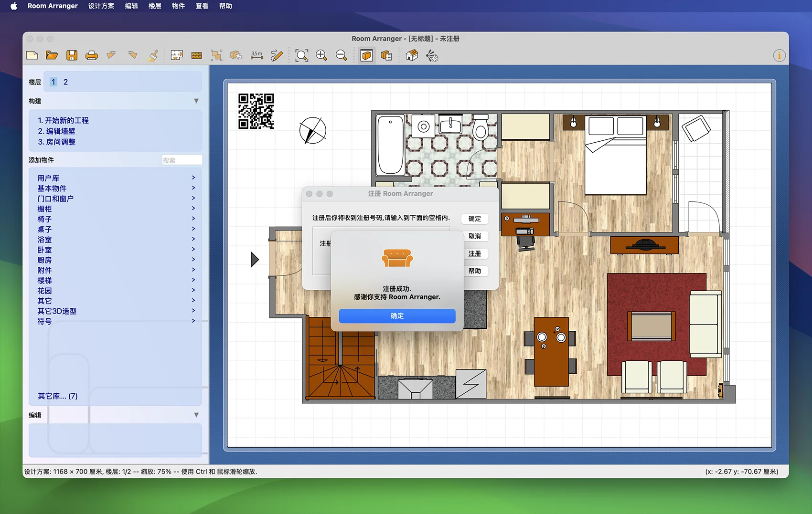Switch to floor 1
The width and height of the screenshot is (812, 514).
[53, 82]
